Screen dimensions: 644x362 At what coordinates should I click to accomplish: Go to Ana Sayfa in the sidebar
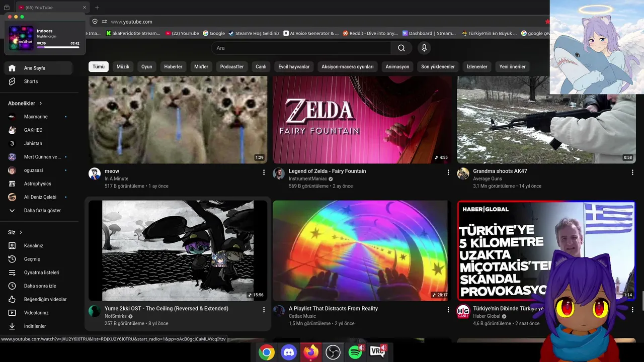pyautogui.click(x=38, y=68)
